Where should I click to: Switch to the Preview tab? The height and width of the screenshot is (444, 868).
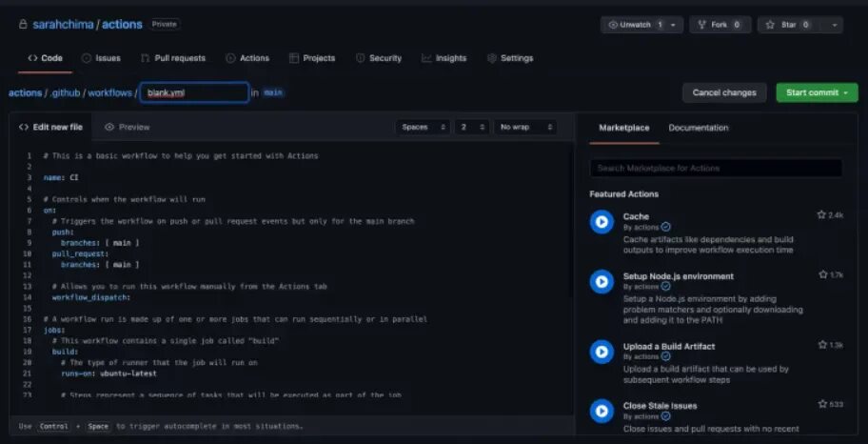pyautogui.click(x=128, y=127)
